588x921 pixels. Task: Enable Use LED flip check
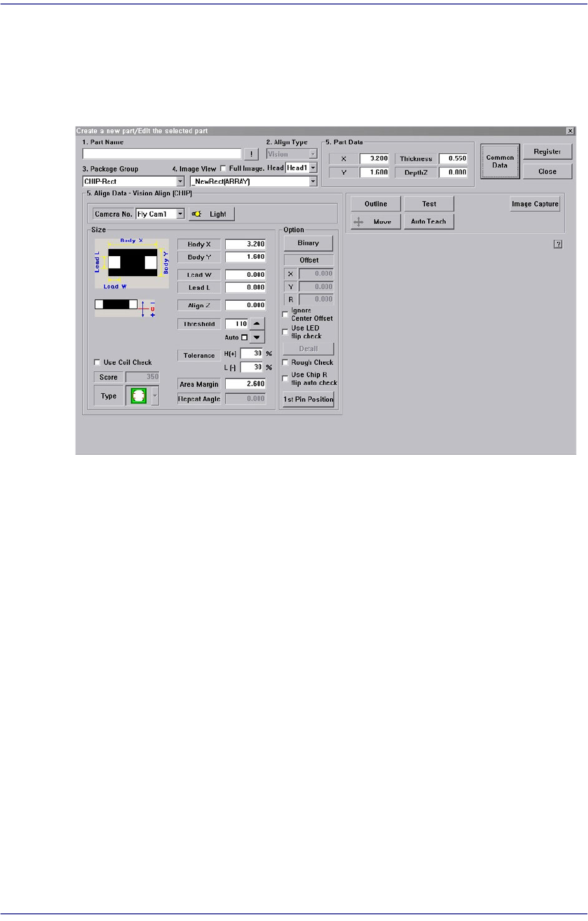coord(285,332)
